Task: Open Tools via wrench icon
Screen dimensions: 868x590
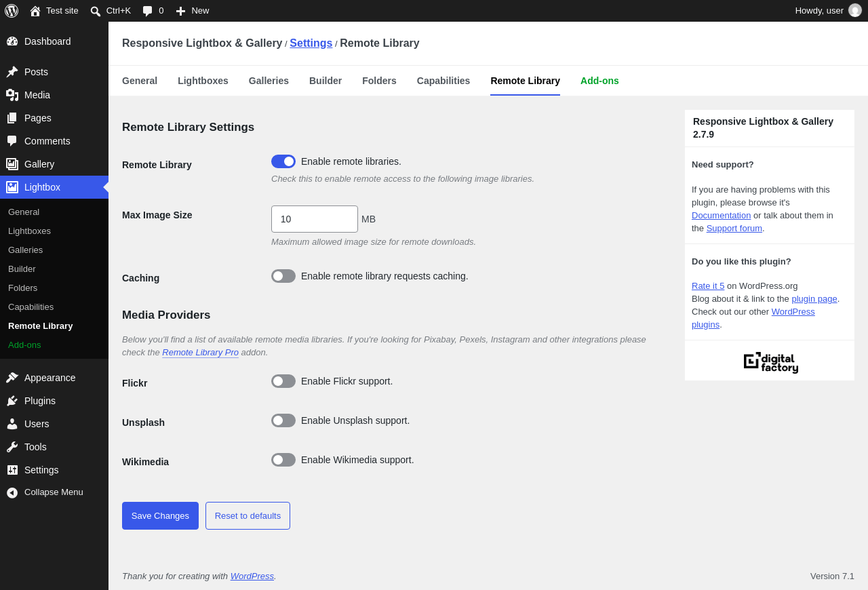Action: pos(12,447)
